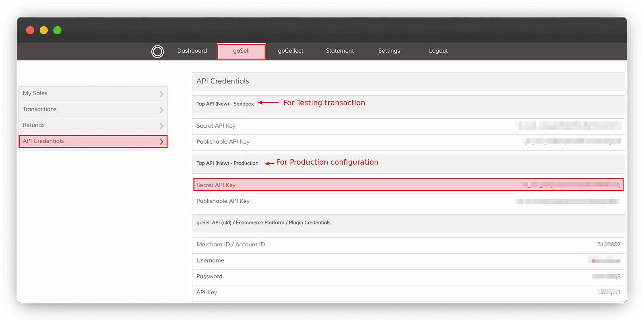Click the green maximize window button
The height and width of the screenshot is (320, 644).
click(x=58, y=30)
